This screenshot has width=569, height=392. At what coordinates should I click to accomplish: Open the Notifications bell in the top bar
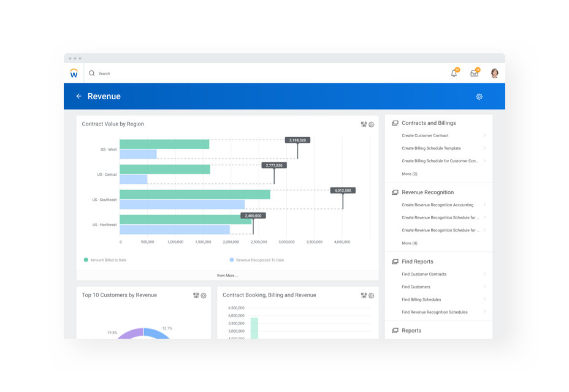point(454,72)
